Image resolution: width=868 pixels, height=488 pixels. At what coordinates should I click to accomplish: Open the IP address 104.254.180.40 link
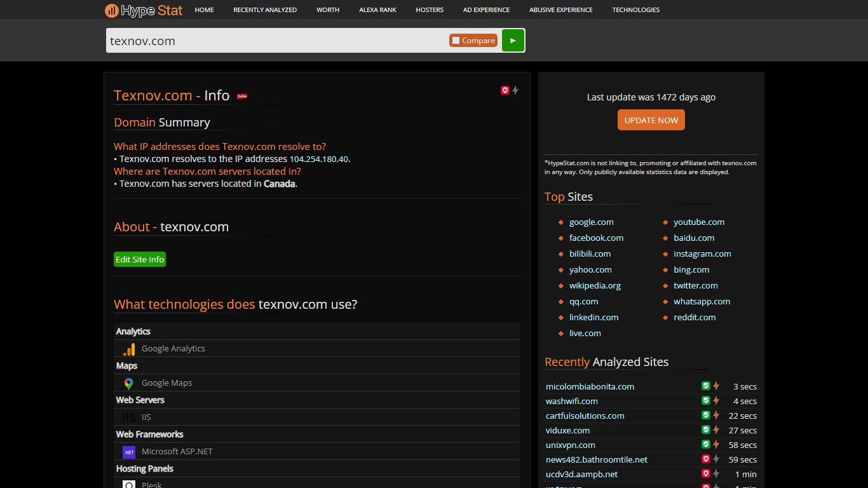[x=319, y=159]
